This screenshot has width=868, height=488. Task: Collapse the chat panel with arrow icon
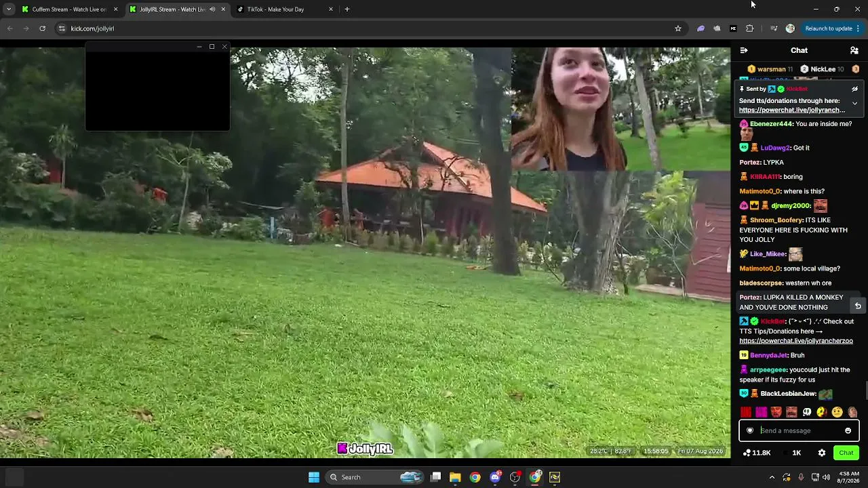(x=744, y=50)
